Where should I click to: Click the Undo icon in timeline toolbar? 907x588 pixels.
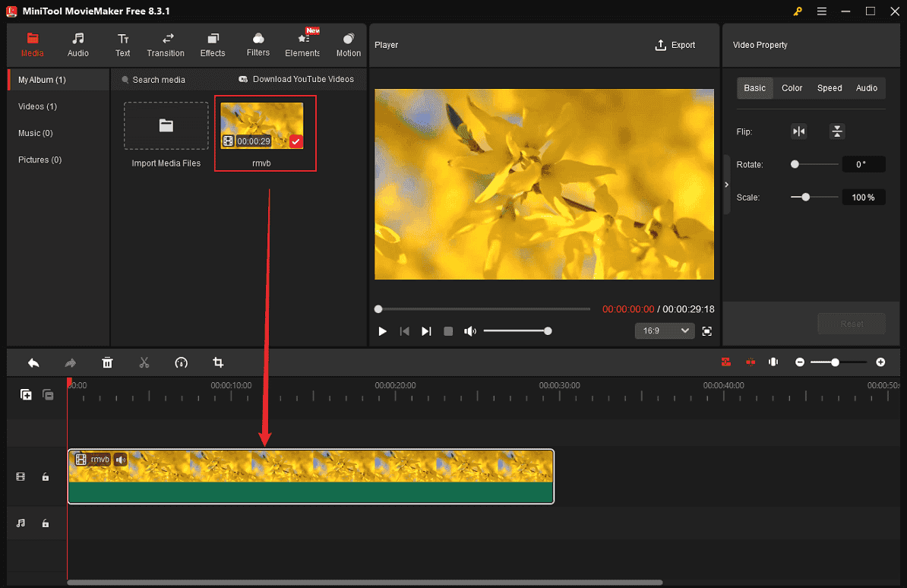33,362
